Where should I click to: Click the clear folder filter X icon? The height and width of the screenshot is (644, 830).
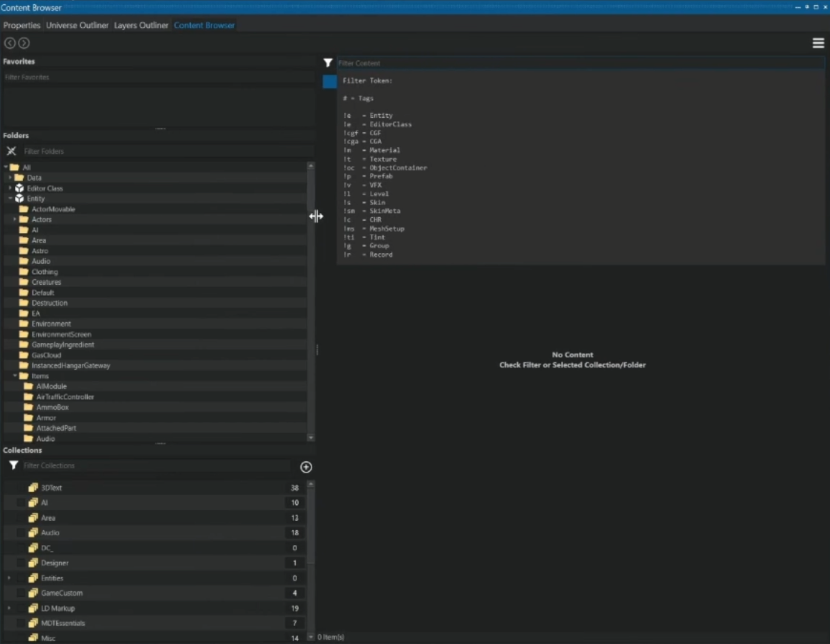point(11,151)
